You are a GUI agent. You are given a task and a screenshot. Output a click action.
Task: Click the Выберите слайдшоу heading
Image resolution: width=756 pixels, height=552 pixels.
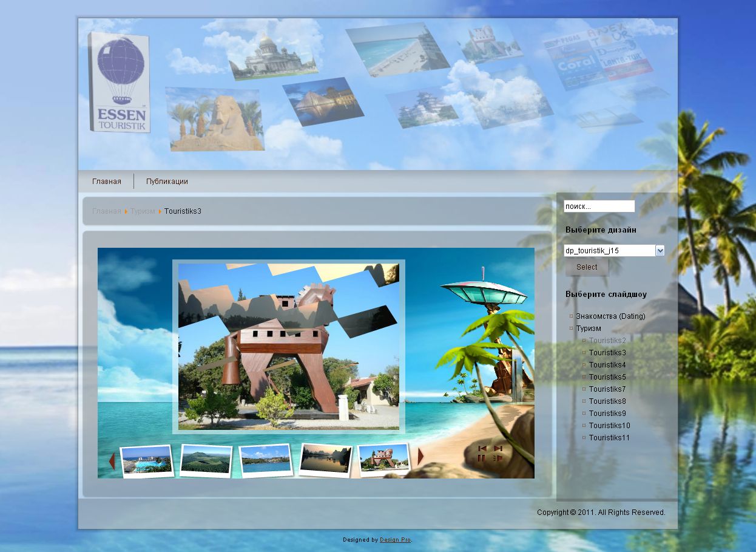606,295
